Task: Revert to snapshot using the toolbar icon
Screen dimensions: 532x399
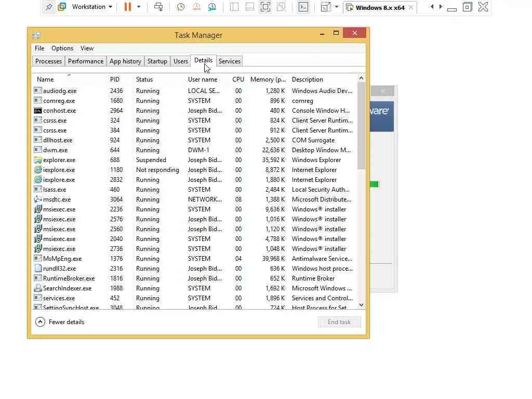Action: click(x=196, y=7)
